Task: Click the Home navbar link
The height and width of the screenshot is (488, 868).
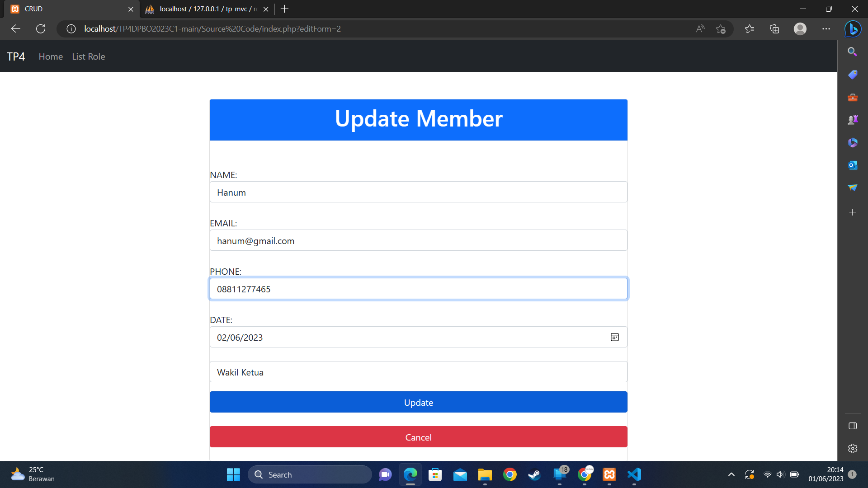Action: [51, 56]
